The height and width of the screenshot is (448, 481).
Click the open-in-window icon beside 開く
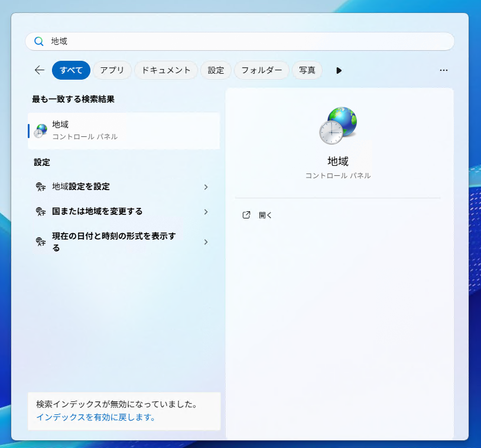point(246,215)
